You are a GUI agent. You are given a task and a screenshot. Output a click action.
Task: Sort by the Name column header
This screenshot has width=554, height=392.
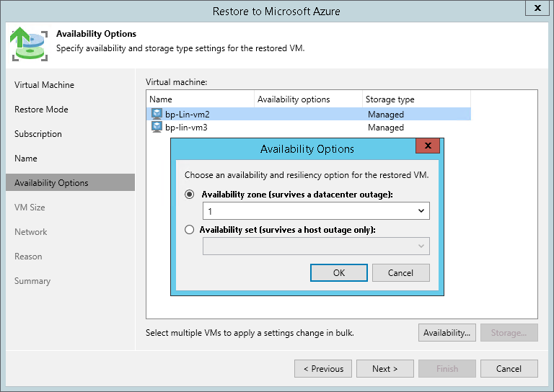[x=201, y=99]
